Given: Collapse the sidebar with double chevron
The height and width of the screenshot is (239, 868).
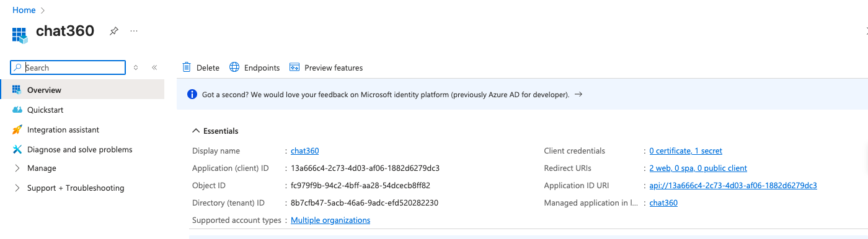Looking at the screenshot, I should [x=154, y=67].
